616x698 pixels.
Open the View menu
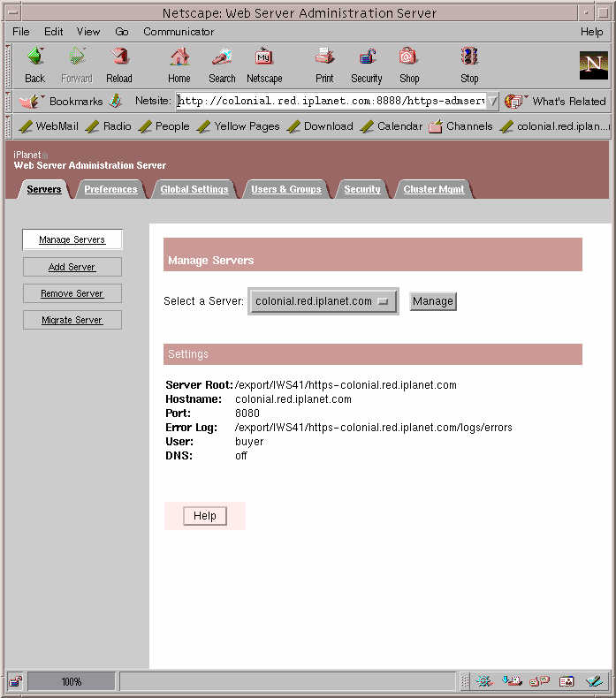tap(88, 32)
